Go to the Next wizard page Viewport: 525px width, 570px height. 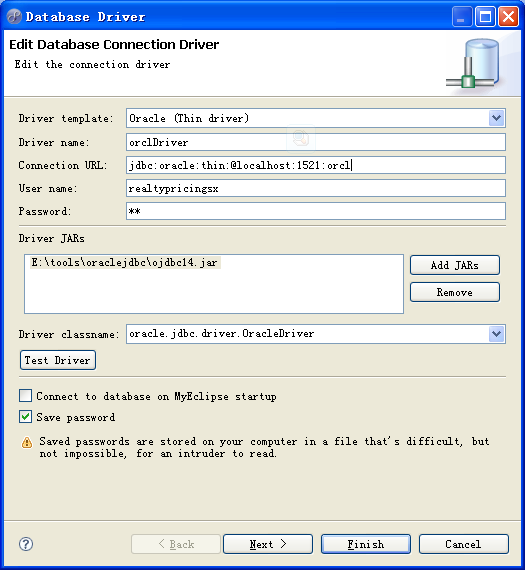pos(268,544)
